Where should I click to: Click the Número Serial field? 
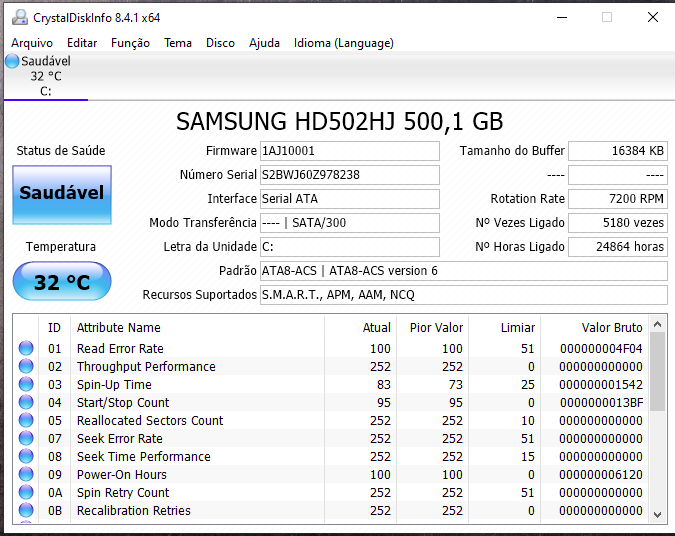coord(350,175)
